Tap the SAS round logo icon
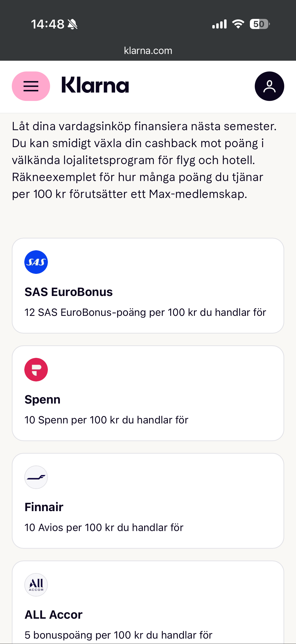 click(36, 262)
